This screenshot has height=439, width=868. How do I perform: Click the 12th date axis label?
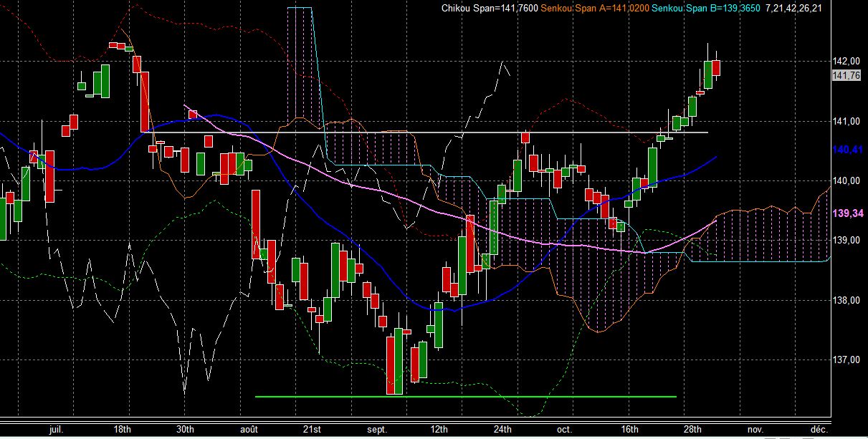pos(439,429)
